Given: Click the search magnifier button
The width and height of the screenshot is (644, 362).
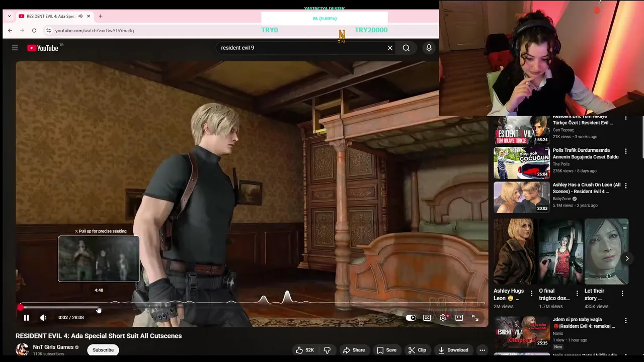Looking at the screenshot, I should 406,48.
